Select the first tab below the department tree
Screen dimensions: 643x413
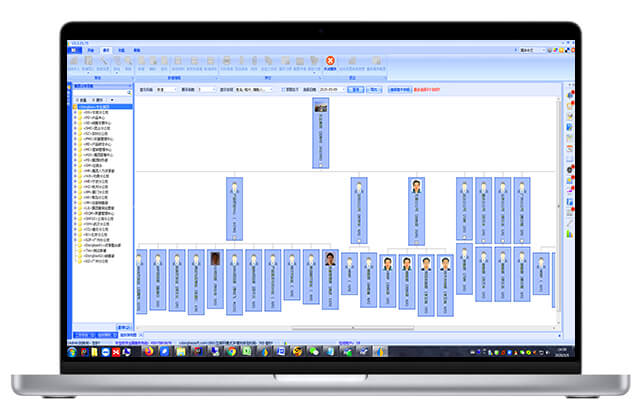pyautogui.click(x=83, y=333)
